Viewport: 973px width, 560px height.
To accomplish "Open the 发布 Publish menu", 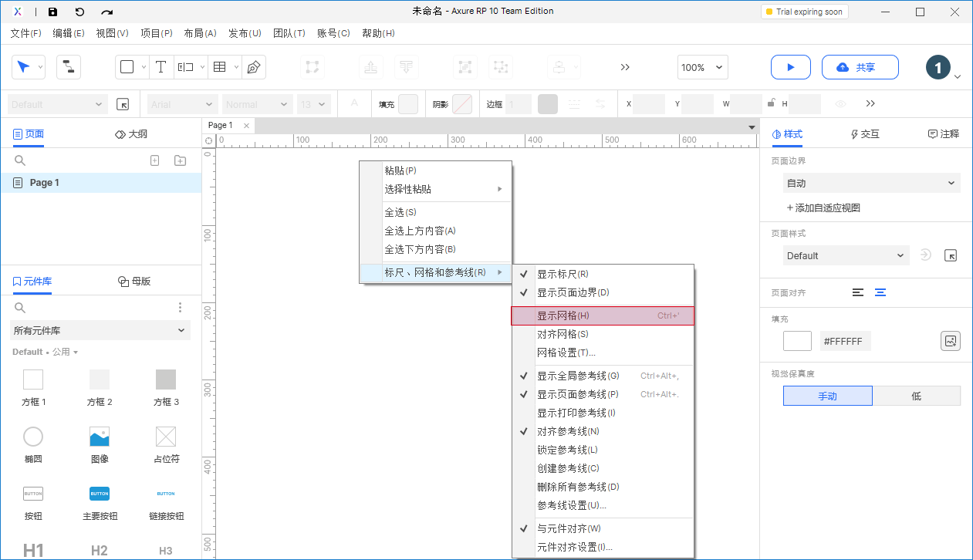I will pos(245,33).
